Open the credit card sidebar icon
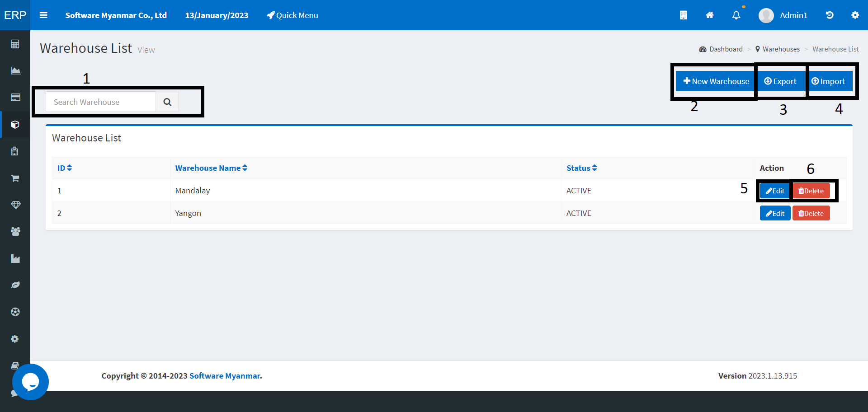 pyautogui.click(x=15, y=97)
